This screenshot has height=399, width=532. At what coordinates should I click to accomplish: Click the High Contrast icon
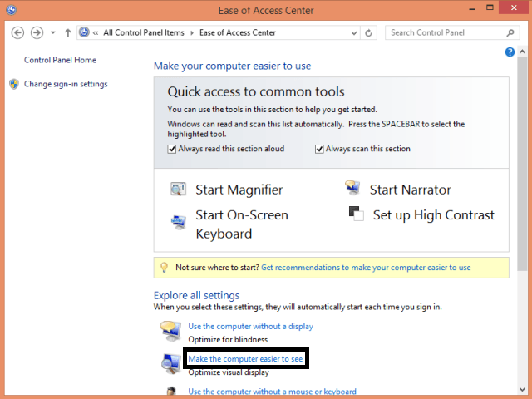click(x=357, y=214)
